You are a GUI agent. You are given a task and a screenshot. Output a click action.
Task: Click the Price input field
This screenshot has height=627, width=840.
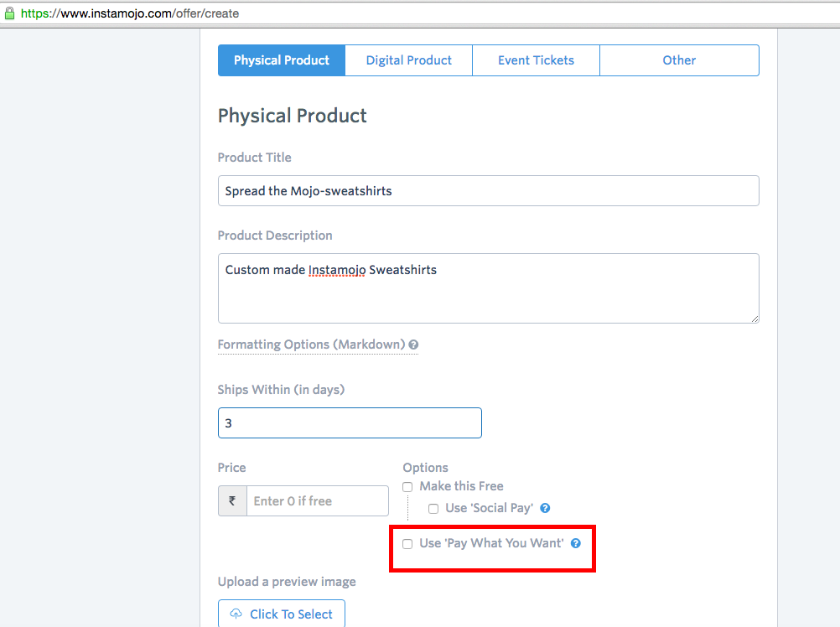(318, 501)
